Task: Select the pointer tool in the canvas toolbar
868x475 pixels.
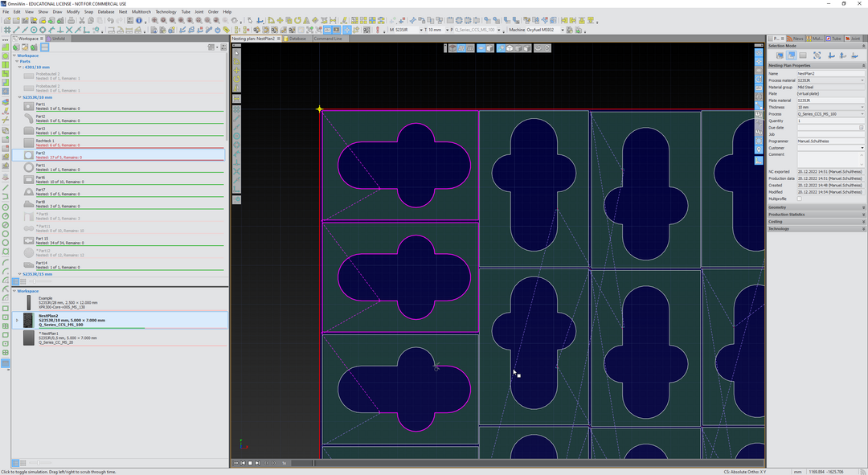Action: pyautogui.click(x=237, y=52)
